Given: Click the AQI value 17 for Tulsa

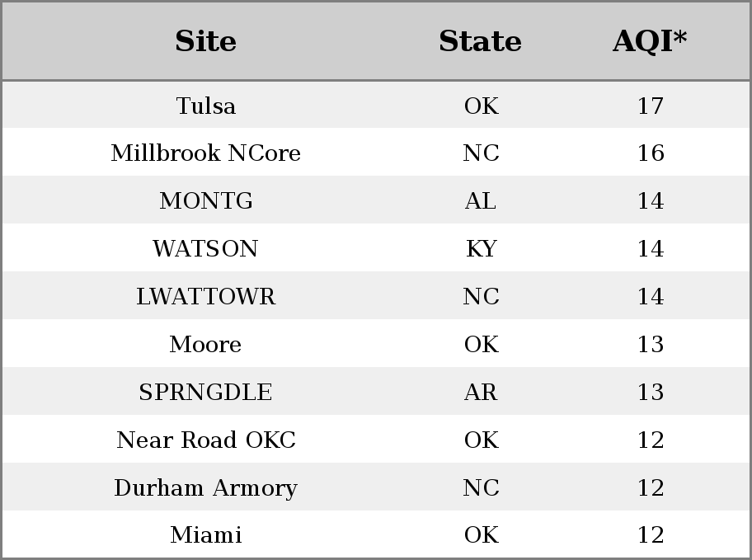Looking at the screenshot, I should (651, 106).
